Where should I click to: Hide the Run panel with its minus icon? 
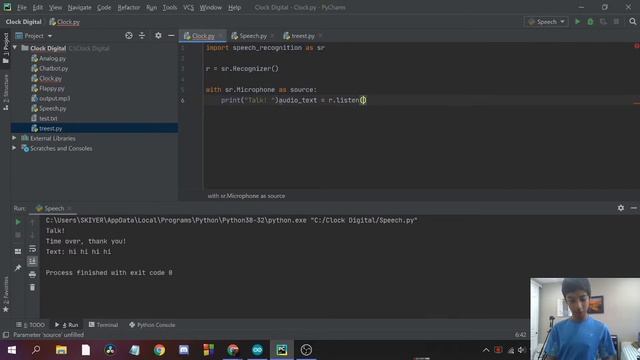pos(633,208)
